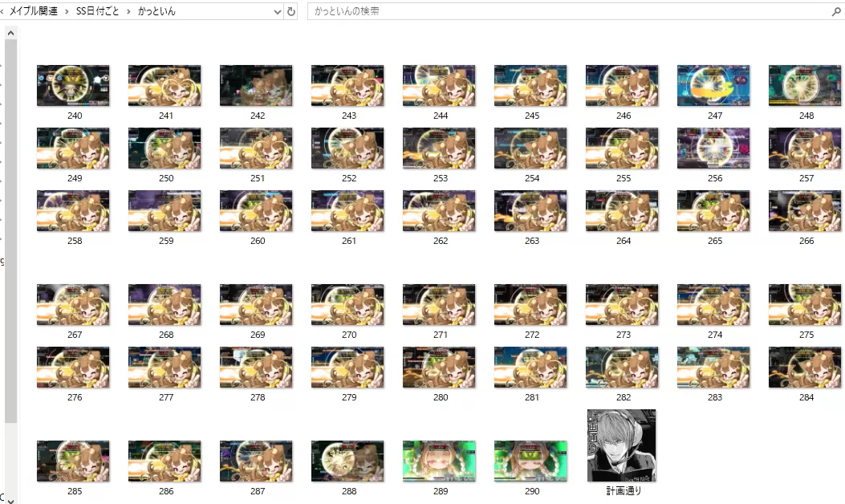Expand the chevron after SS日付ごと
This screenshot has width=845, height=504.
point(128,11)
